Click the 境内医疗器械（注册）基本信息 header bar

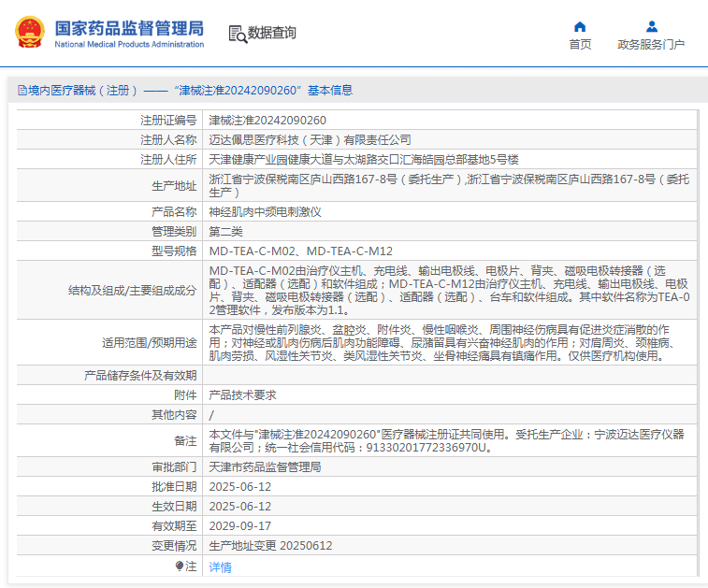point(354,91)
